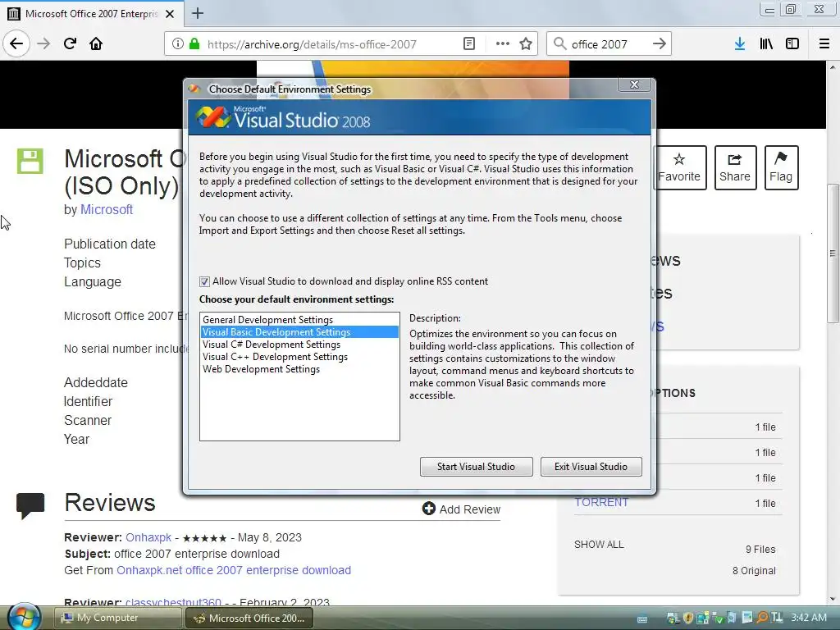Open the security shield tray icon
The image size is (840, 630).
pos(688,619)
